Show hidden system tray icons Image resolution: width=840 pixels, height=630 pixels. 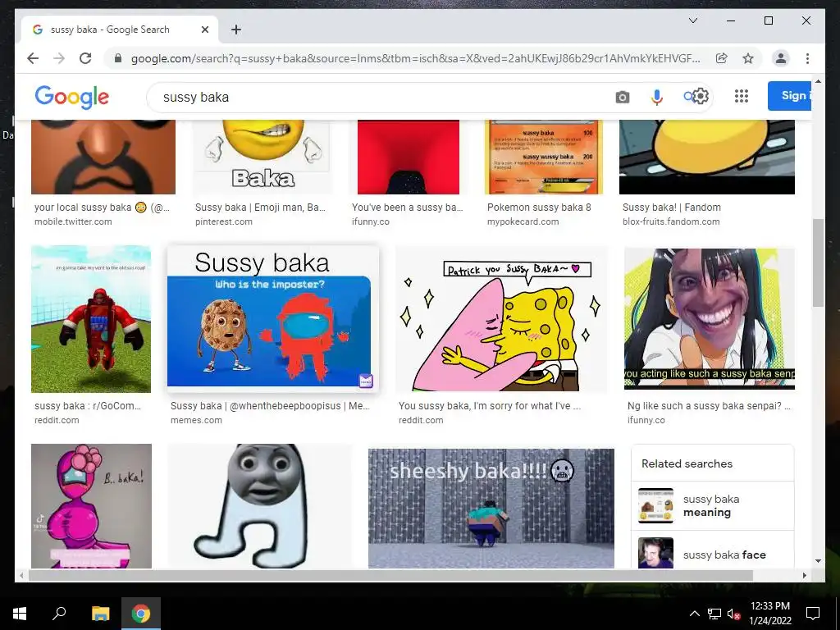pyautogui.click(x=694, y=614)
